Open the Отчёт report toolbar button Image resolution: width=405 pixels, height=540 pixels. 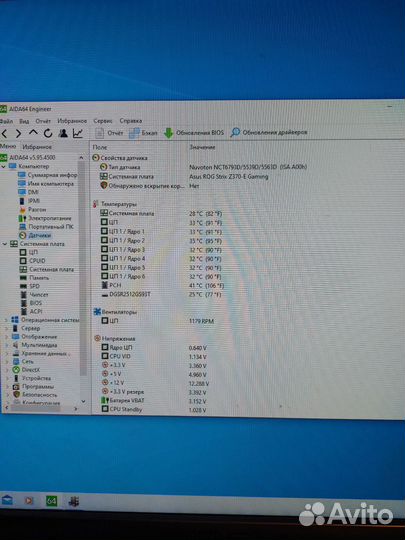coord(109,133)
